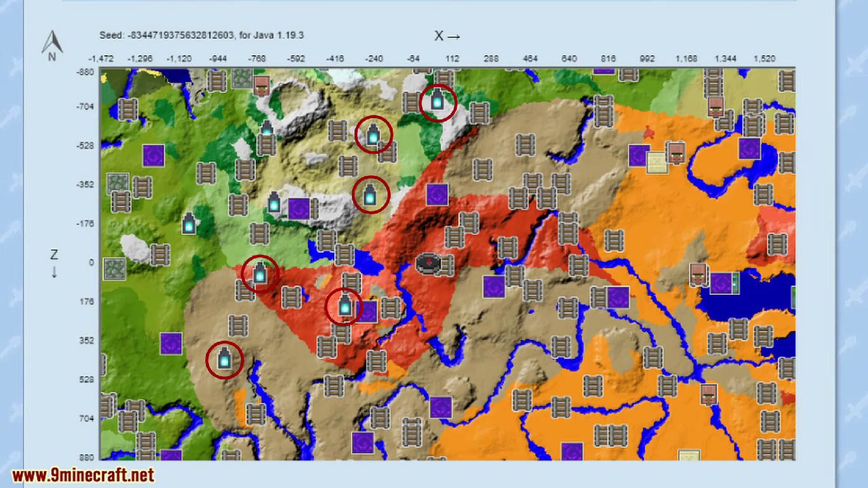Select the mineshaft icon touching the spawn marker
The image size is (868, 488).
(446, 266)
